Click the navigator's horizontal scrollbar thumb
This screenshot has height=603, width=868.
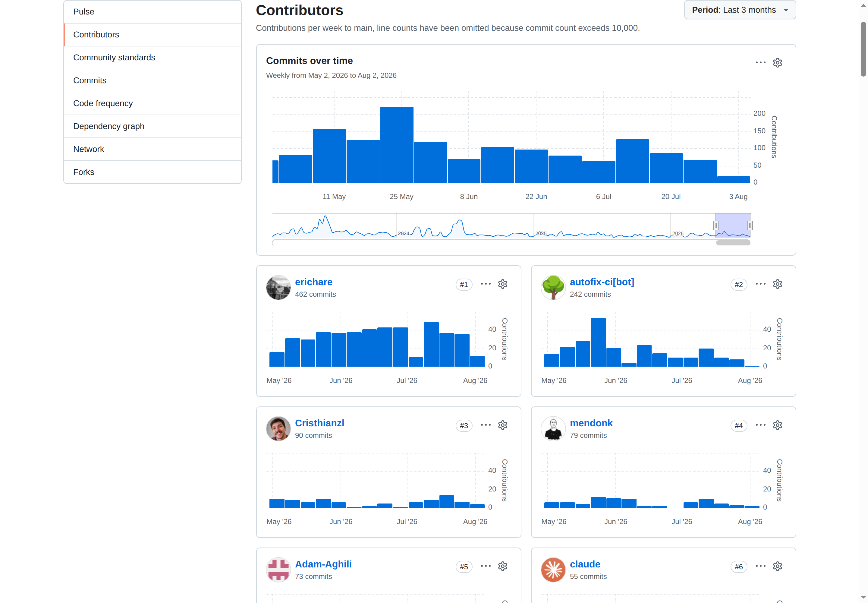tap(733, 243)
